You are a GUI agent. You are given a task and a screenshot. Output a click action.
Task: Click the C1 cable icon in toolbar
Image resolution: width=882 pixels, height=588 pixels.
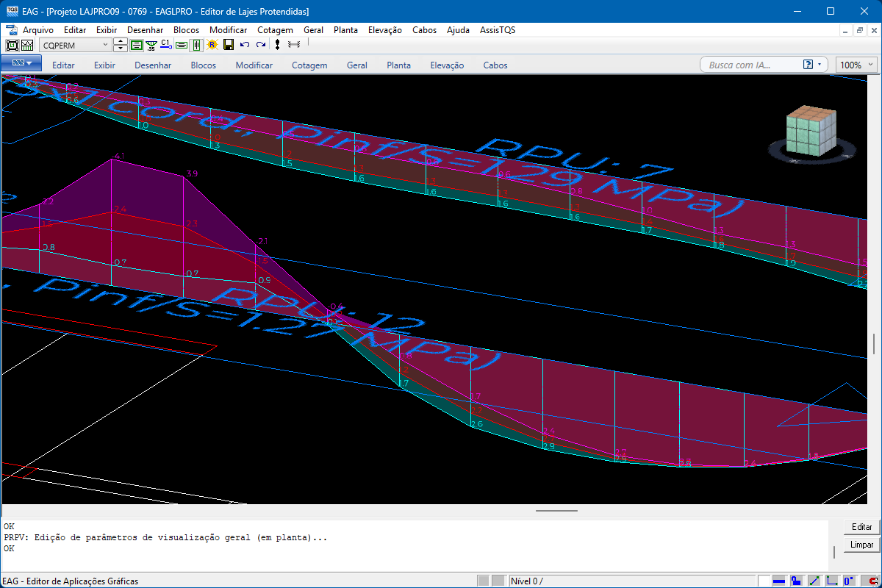tap(165, 45)
